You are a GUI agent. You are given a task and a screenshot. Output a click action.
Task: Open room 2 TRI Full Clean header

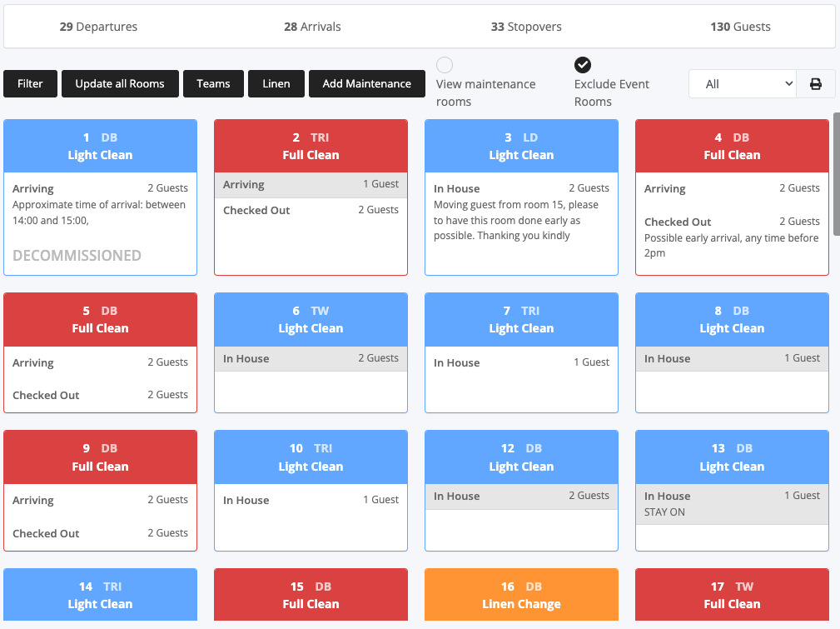(311, 146)
